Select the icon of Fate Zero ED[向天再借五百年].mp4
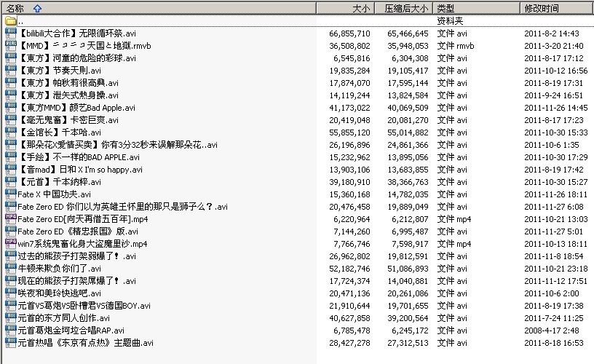This screenshot has height=364, width=594. pos(10,218)
